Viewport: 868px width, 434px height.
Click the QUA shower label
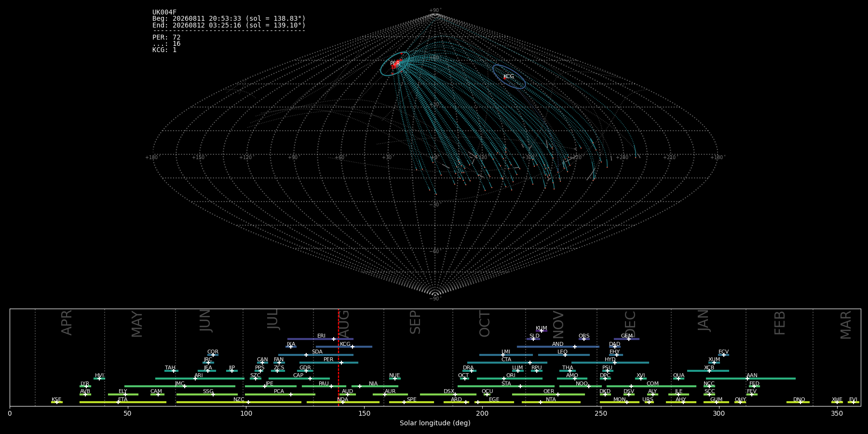coord(678,376)
